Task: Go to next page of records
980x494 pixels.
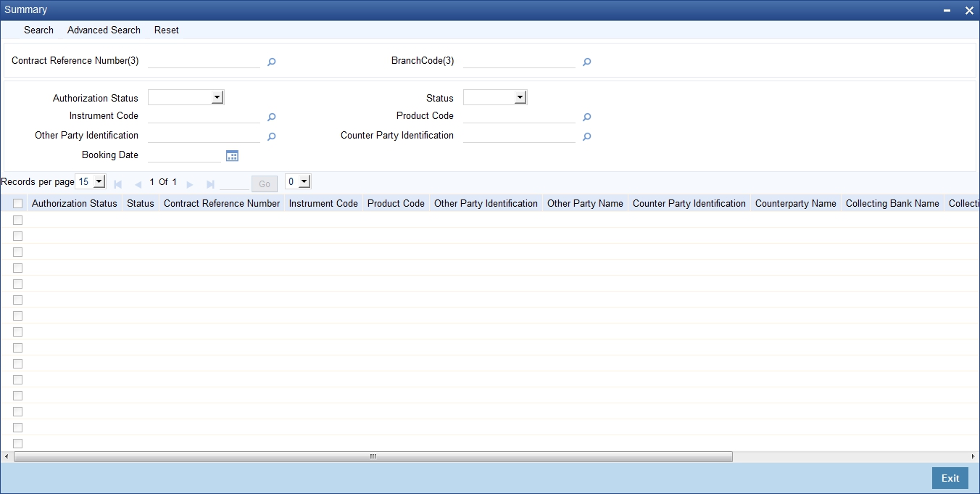Action: click(190, 184)
